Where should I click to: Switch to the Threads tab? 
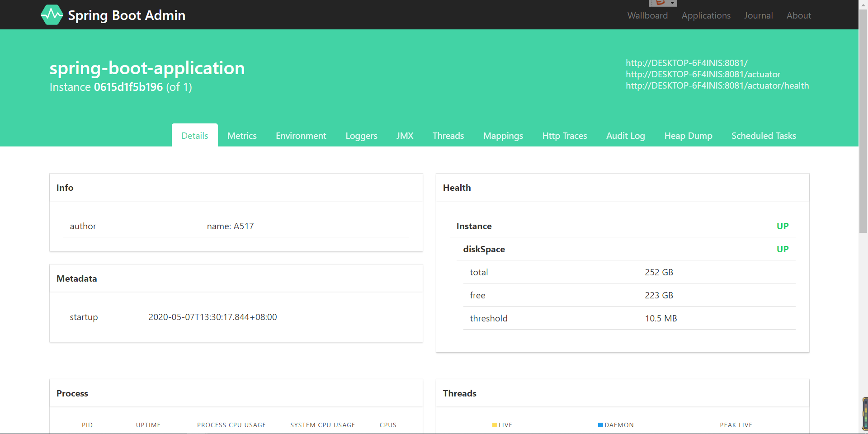tap(448, 136)
